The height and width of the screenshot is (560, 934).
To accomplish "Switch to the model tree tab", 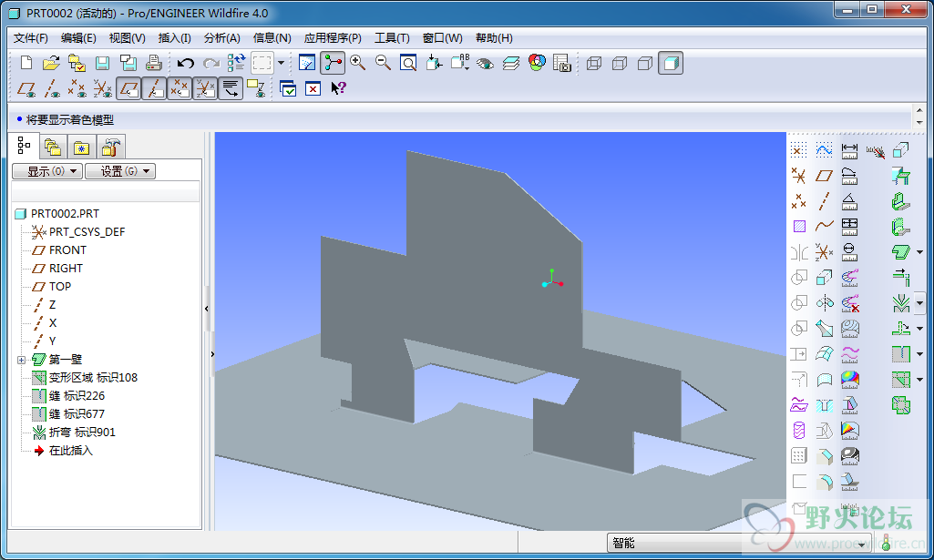I will pos(25,146).
